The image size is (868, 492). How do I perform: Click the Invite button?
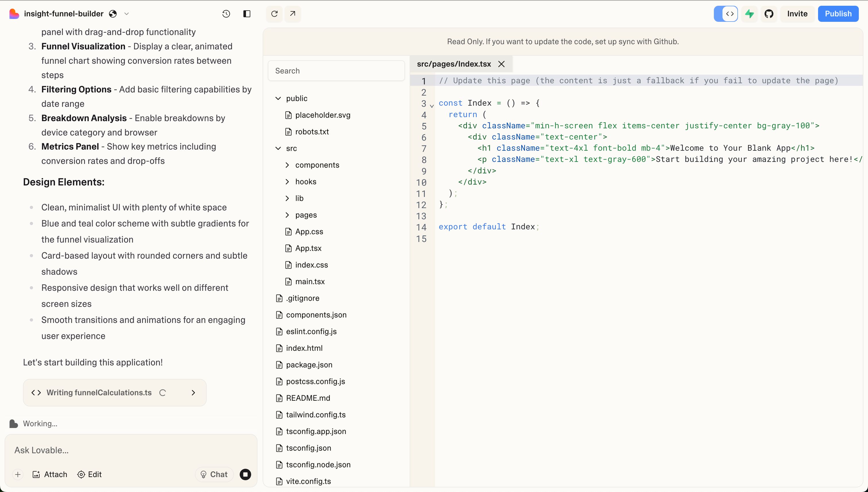point(797,14)
